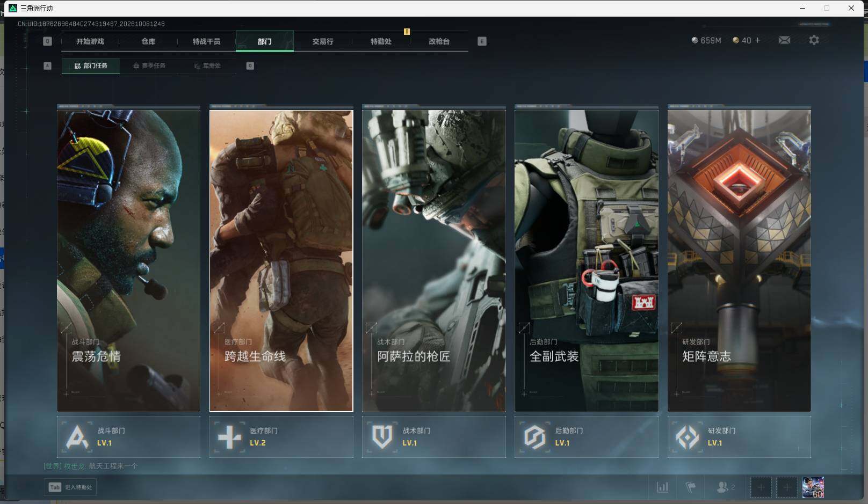Switch to the 仓库 tab

coord(148,41)
